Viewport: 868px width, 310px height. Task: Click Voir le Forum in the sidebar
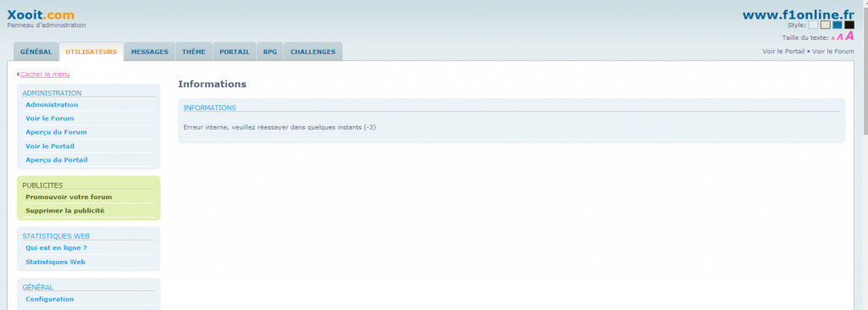(50, 119)
